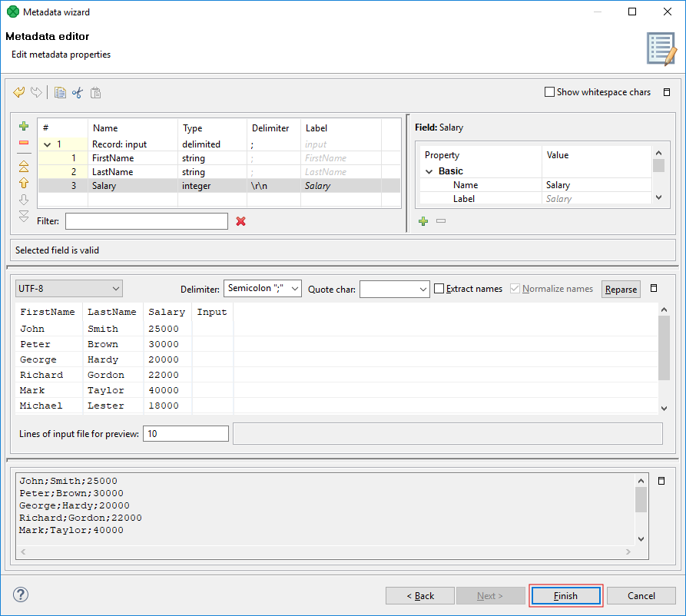The width and height of the screenshot is (686, 616).
Task: Click the Filter text field
Action: [x=147, y=221]
